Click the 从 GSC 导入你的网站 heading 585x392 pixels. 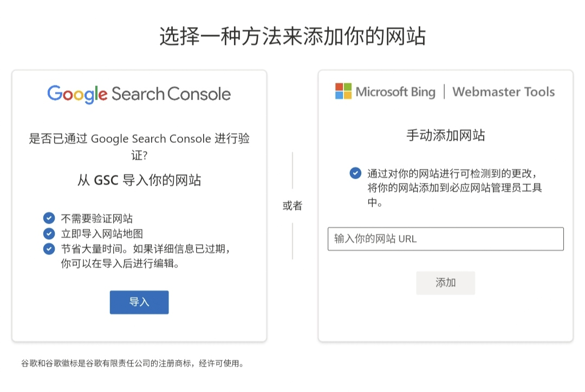(139, 180)
